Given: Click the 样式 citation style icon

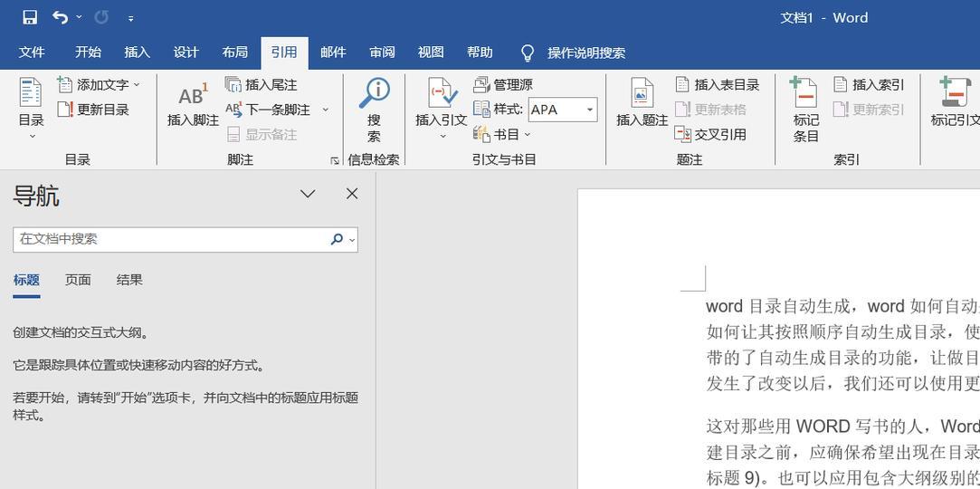Looking at the screenshot, I should 482,109.
